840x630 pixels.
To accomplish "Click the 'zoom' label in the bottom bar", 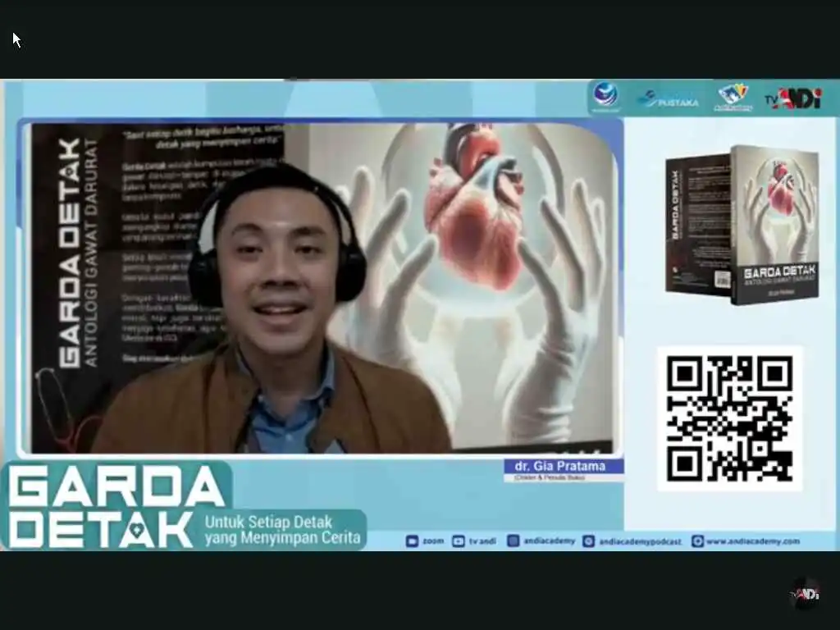I will tap(433, 541).
